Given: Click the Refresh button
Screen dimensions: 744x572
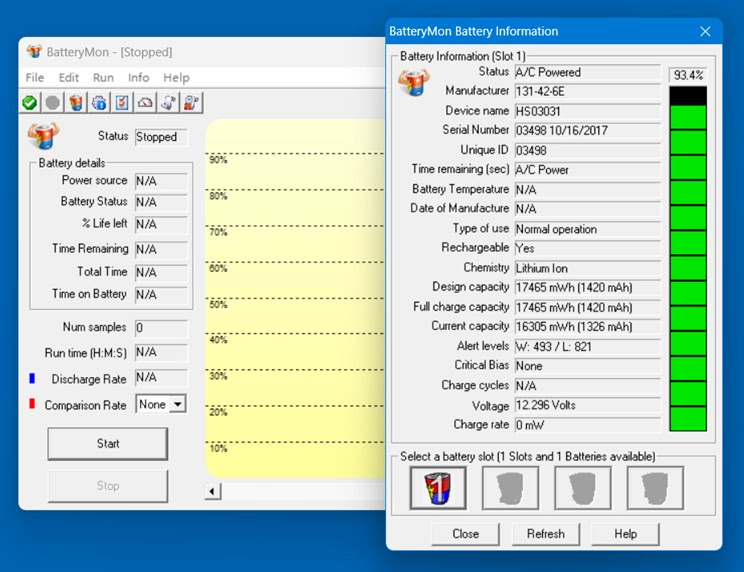Looking at the screenshot, I should (x=546, y=534).
